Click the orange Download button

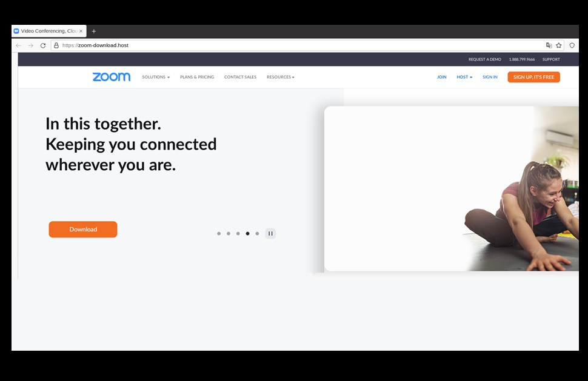point(83,230)
